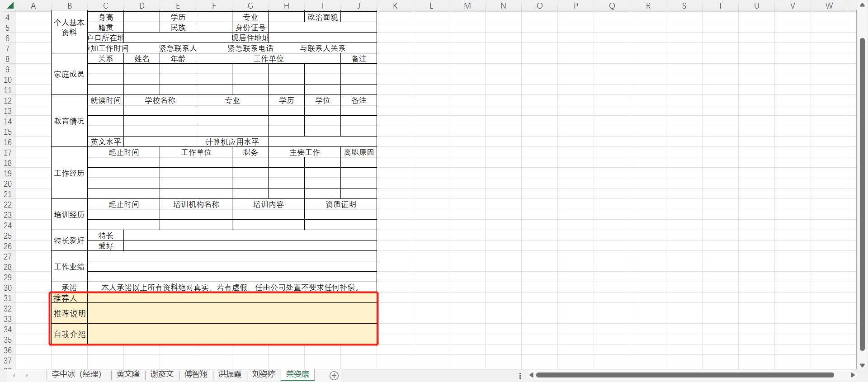The width and height of the screenshot is (868, 382).
Task: Click the 政治面貌 cell
Action: 322,17
